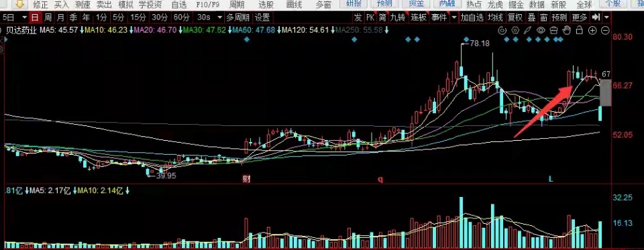The image size is (644, 250).
Task: Select the drawing pen icon
Action: pyautogui.click(x=528, y=30)
